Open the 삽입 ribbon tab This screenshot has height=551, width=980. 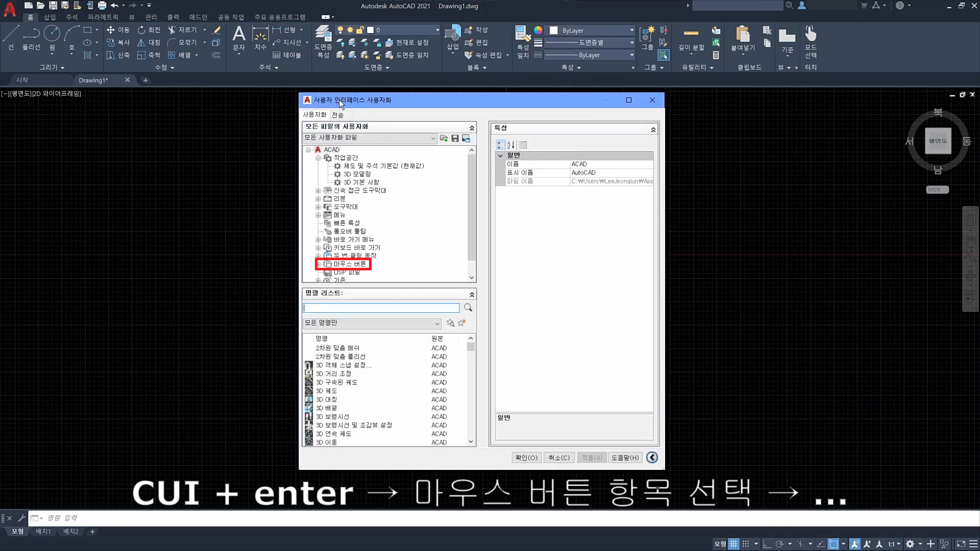tap(50, 17)
